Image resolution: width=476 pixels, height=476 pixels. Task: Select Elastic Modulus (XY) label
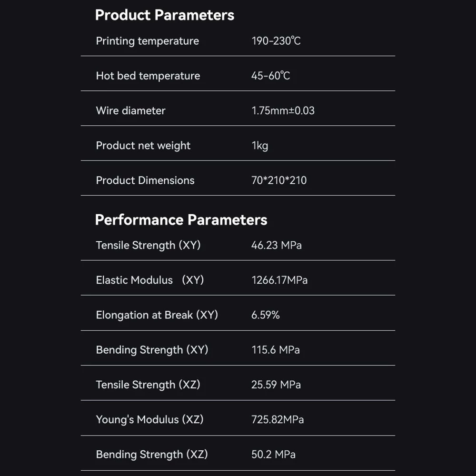[x=150, y=280]
